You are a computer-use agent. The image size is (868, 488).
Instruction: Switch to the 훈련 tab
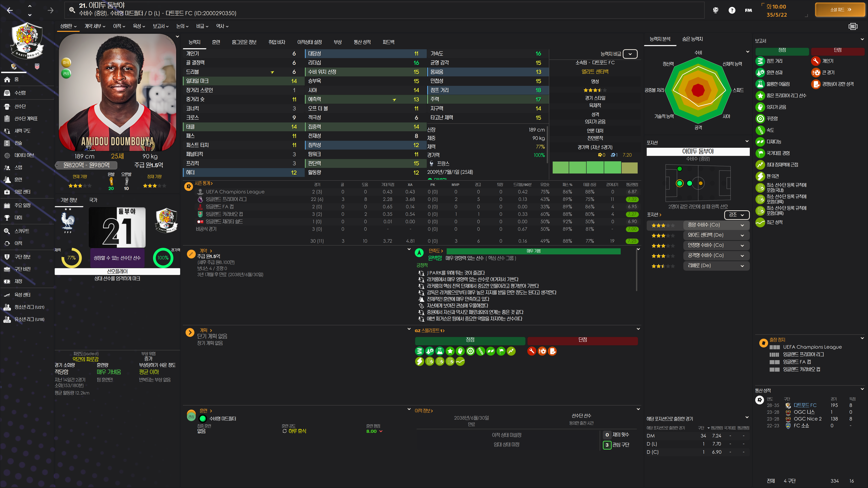216,42
